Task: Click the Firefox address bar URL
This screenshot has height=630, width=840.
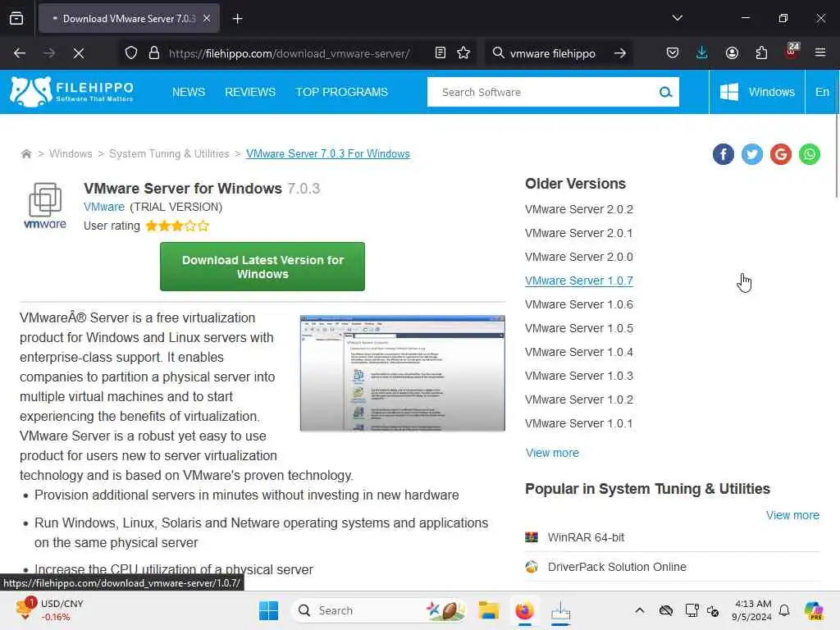Action: (x=290, y=53)
